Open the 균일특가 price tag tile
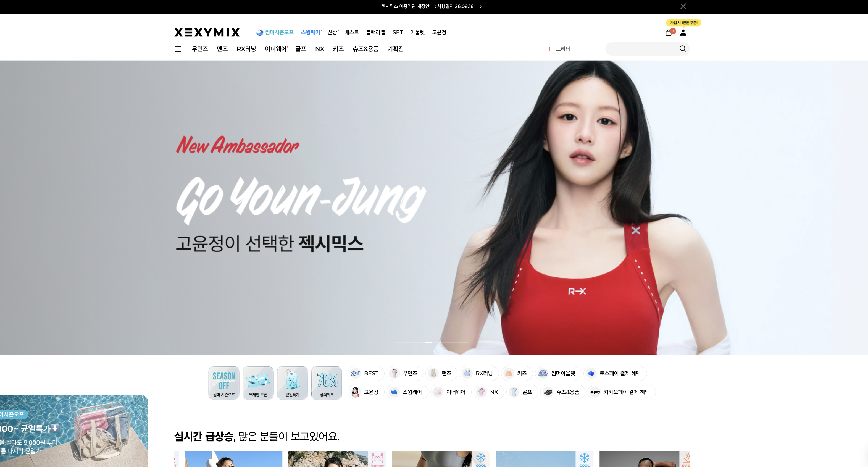 (x=293, y=383)
